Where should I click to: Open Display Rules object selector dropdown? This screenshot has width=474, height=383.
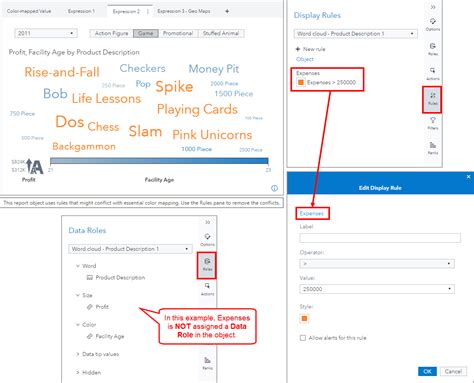[355, 34]
